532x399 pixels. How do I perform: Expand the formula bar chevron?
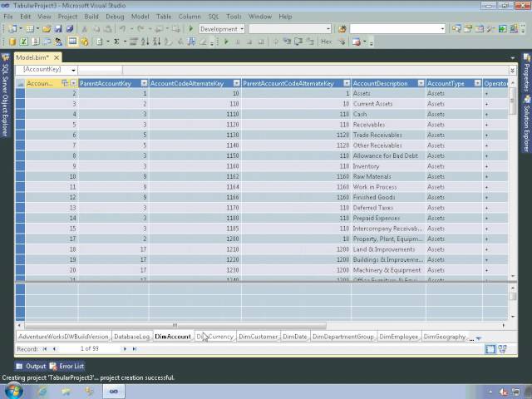coord(512,70)
